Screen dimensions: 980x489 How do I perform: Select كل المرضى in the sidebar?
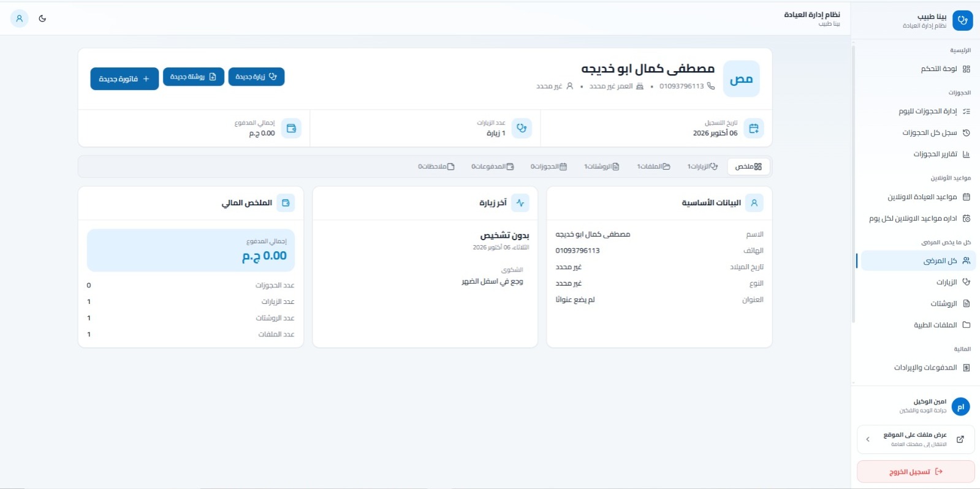[918, 261]
